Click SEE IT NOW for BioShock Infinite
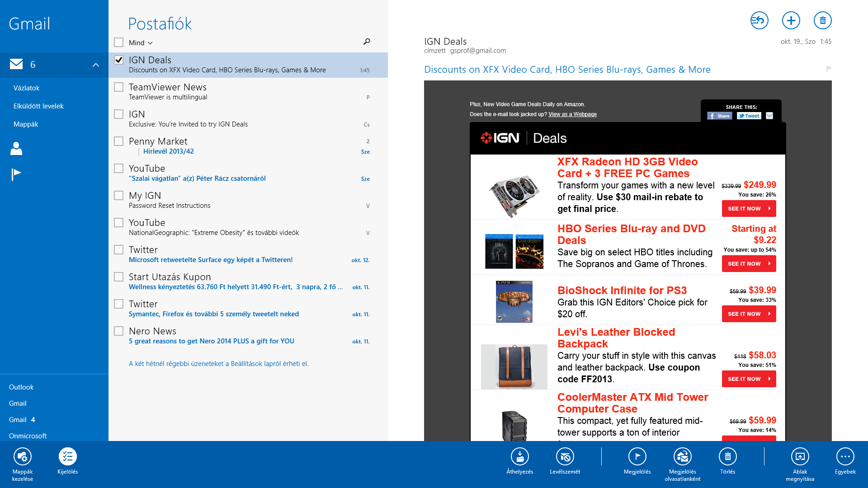Screen dimensions: 868x488 (x=749, y=314)
